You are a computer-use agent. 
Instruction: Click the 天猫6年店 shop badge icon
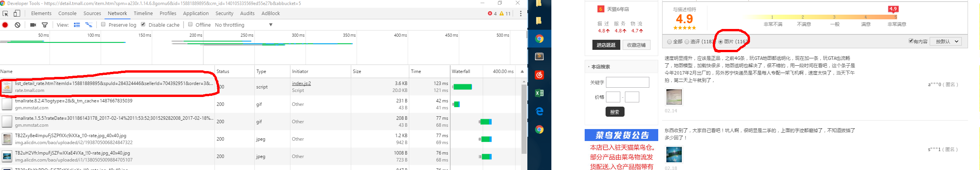pyautogui.click(x=601, y=9)
